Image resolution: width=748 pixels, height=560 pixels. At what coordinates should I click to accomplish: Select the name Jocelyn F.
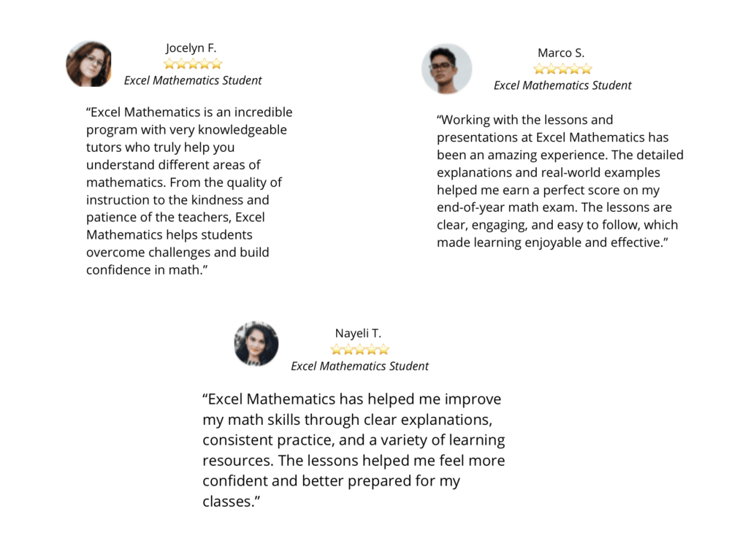tap(191, 48)
